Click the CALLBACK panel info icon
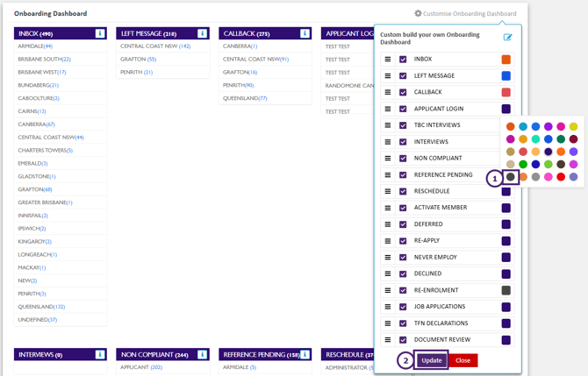The height and width of the screenshot is (376, 588). point(305,33)
